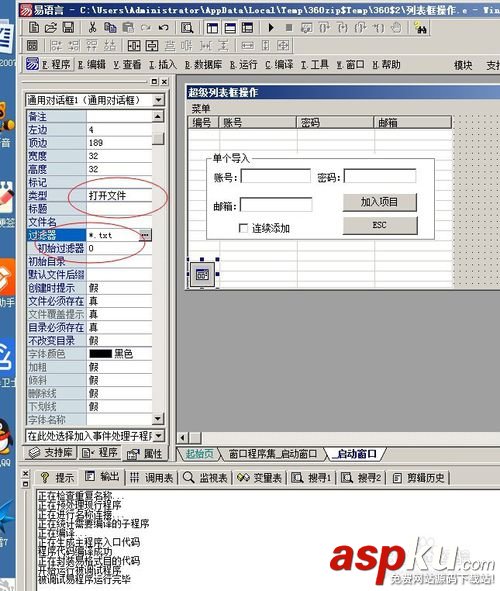500x591 pixels.
Task: Click the make same width icon
Action: [247, 46]
